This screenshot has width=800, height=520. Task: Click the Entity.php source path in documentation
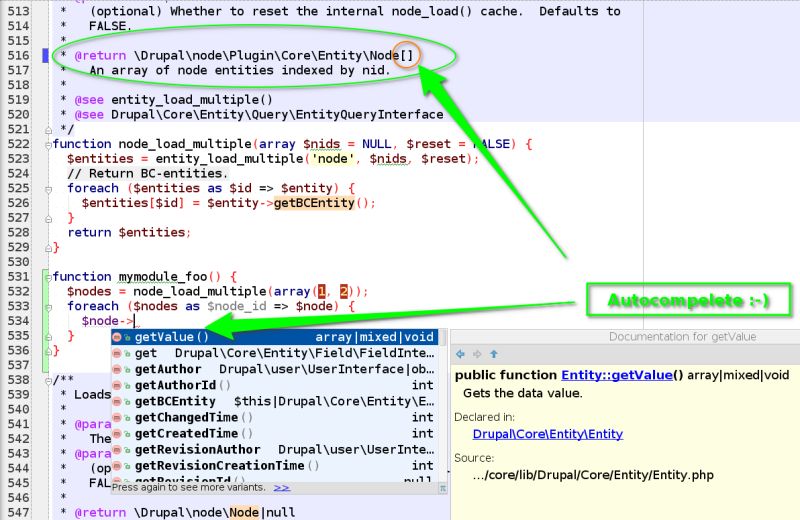[x=593, y=475]
